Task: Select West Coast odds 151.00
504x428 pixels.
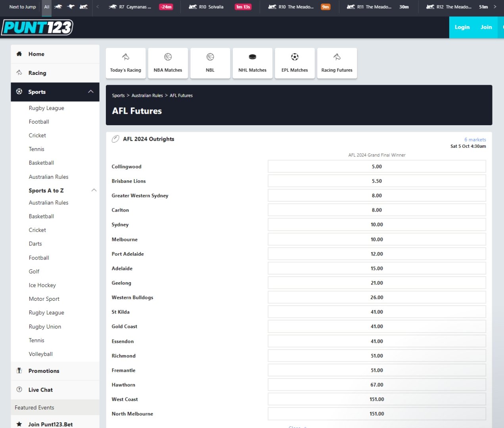Action: (x=377, y=399)
